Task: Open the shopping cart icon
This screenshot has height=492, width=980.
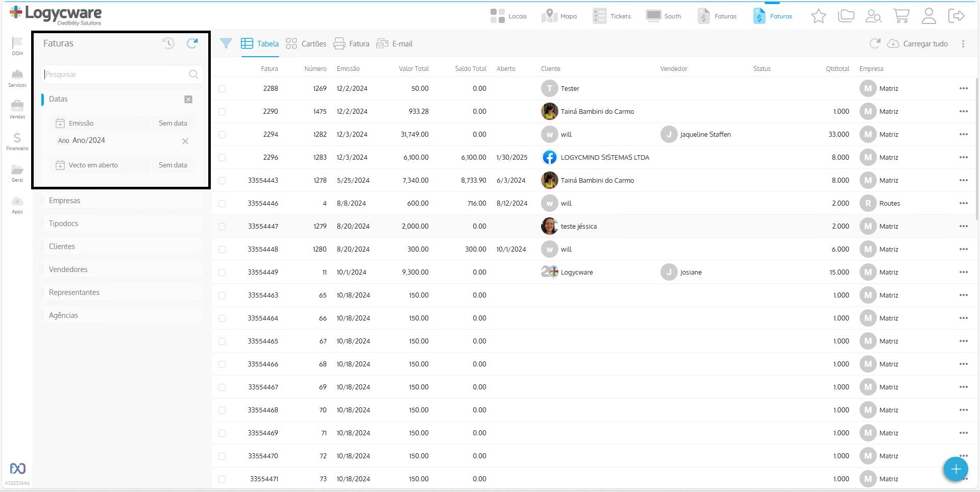Action: tap(901, 16)
